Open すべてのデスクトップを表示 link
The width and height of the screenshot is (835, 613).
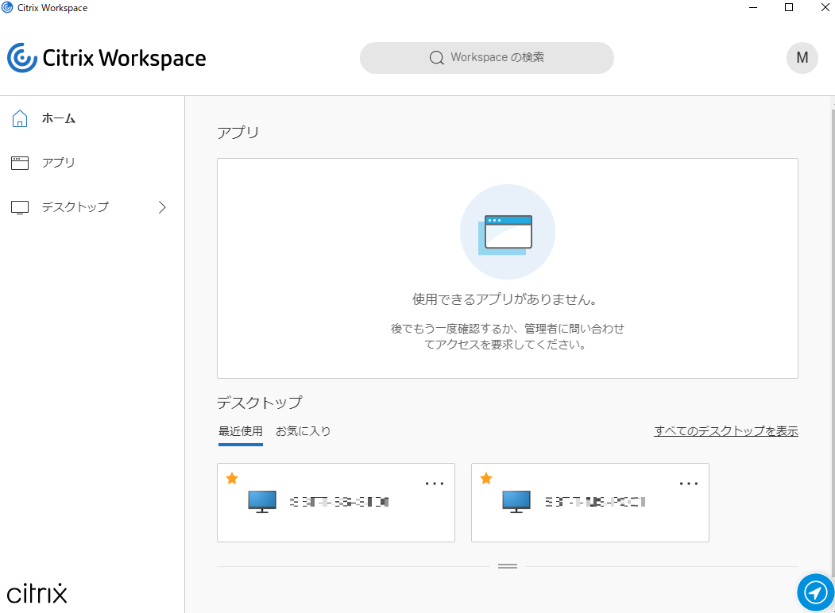tap(726, 431)
